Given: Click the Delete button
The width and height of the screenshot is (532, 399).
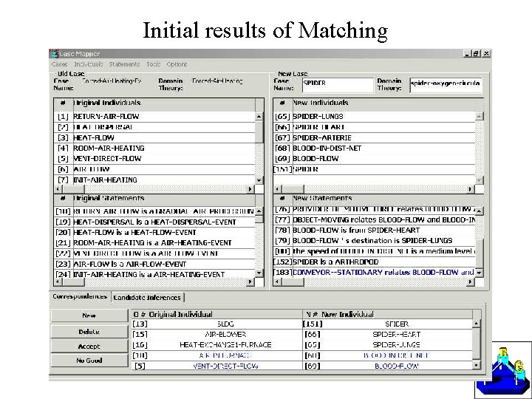Looking at the screenshot, I should (x=89, y=332).
